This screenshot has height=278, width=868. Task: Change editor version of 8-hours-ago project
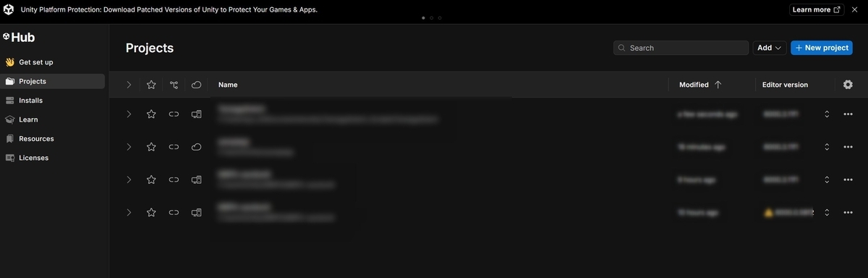(826, 180)
